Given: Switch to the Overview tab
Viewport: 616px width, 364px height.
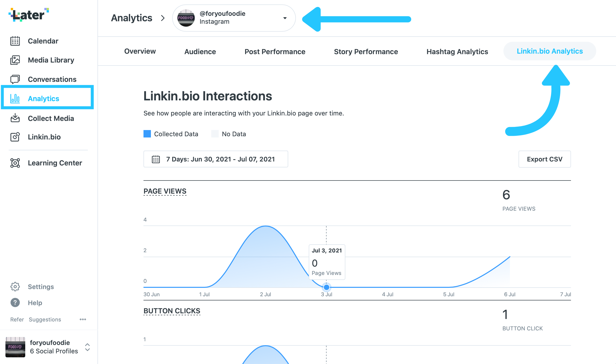Looking at the screenshot, I should point(140,51).
